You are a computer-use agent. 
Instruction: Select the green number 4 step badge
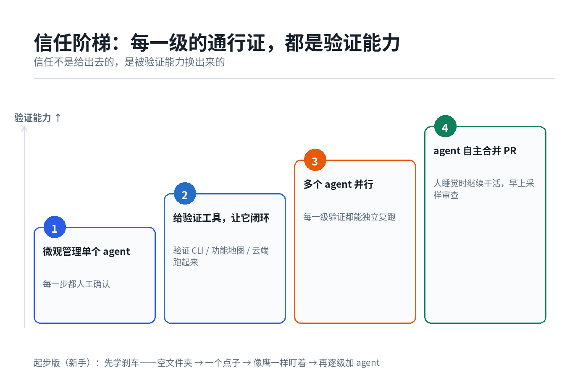pos(445,126)
